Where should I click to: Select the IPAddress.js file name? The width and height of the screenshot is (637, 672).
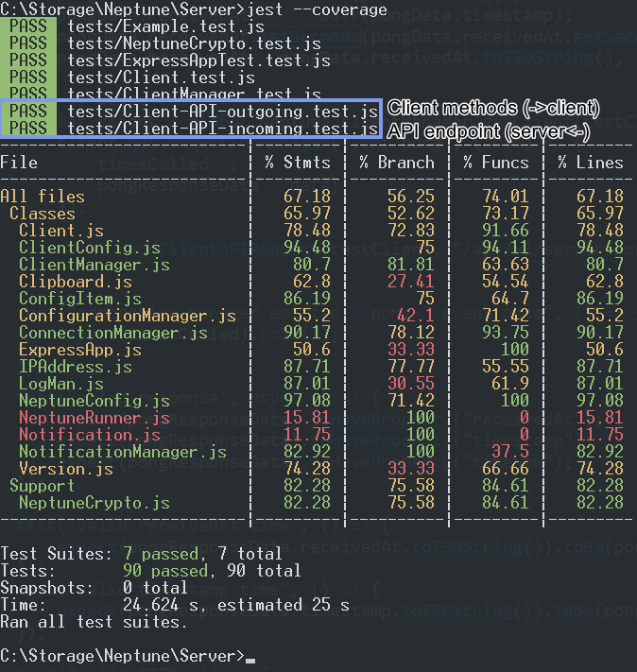[x=76, y=367]
